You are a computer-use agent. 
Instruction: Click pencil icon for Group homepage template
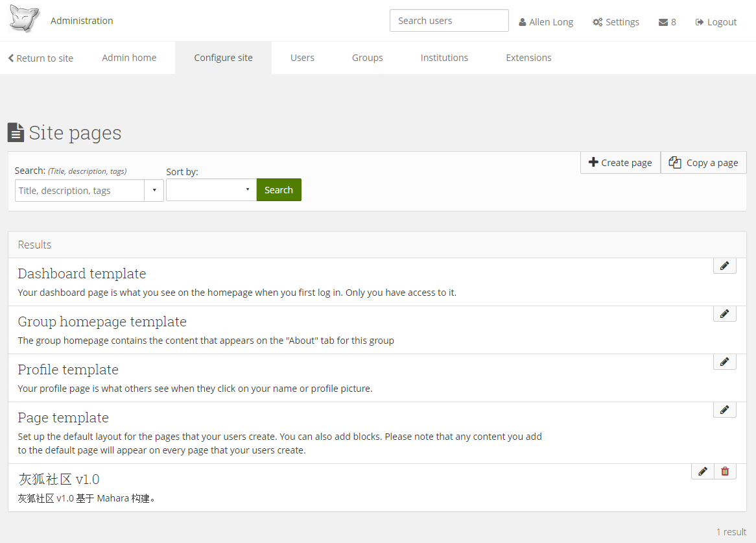point(724,313)
